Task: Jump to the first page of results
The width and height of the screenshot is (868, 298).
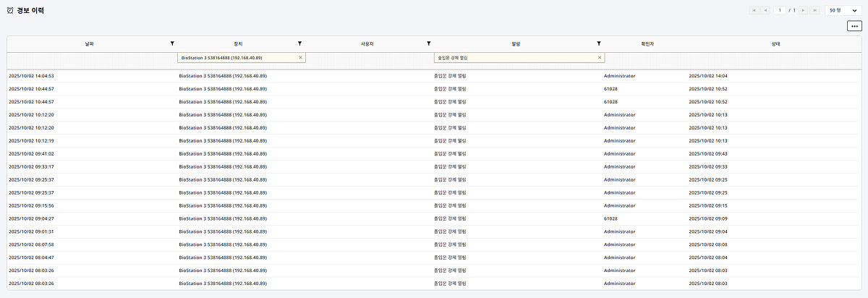Action: pyautogui.click(x=754, y=10)
